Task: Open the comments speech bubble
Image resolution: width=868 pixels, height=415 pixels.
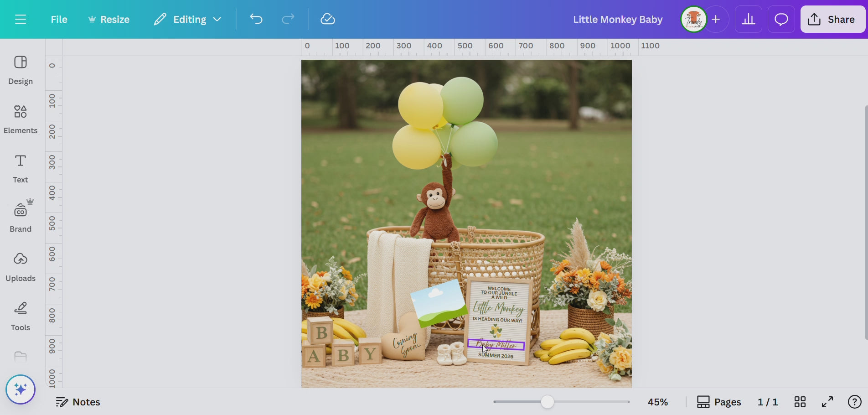Action: 781,19
